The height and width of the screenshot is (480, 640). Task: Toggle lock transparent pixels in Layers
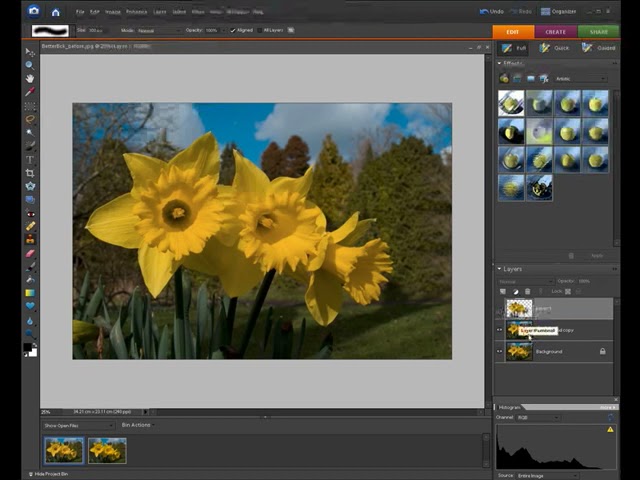(568, 291)
